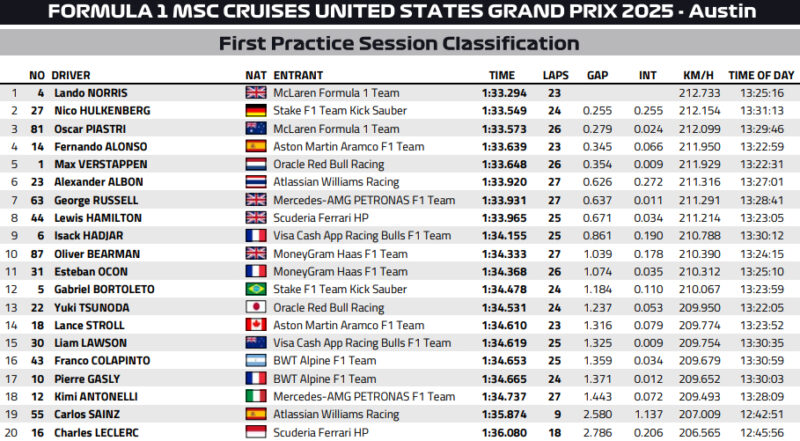
Task: Click the DRIVER column header
Action: click(x=71, y=75)
